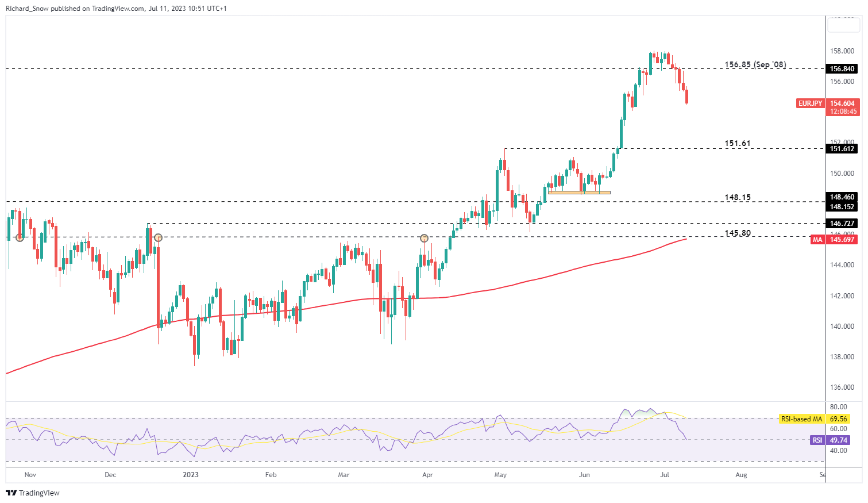Click the circle marker on the December candle
The width and height of the screenshot is (868, 503).
(x=159, y=237)
